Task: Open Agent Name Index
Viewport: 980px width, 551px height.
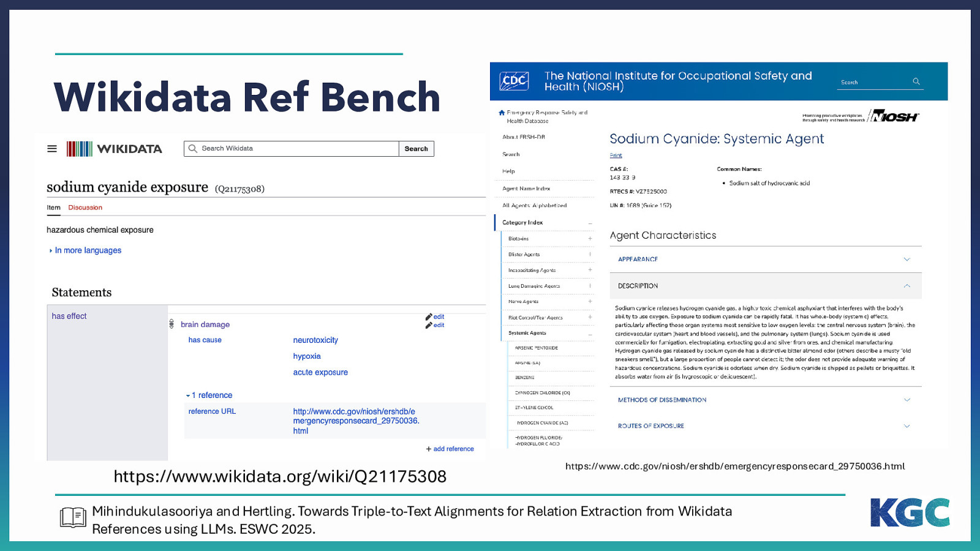Action: click(x=526, y=189)
